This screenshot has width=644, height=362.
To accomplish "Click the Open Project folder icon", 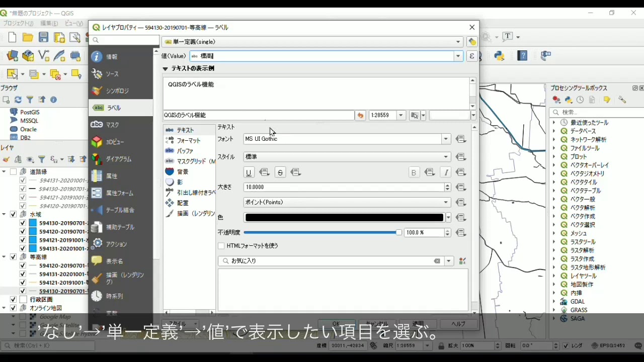I will pyautogui.click(x=28, y=37).
